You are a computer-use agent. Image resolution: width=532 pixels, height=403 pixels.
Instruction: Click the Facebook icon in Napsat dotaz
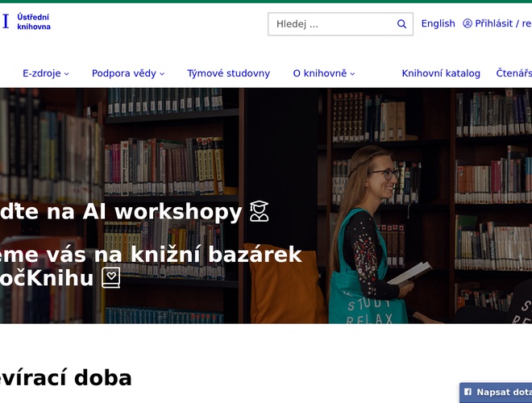point(468,393)
